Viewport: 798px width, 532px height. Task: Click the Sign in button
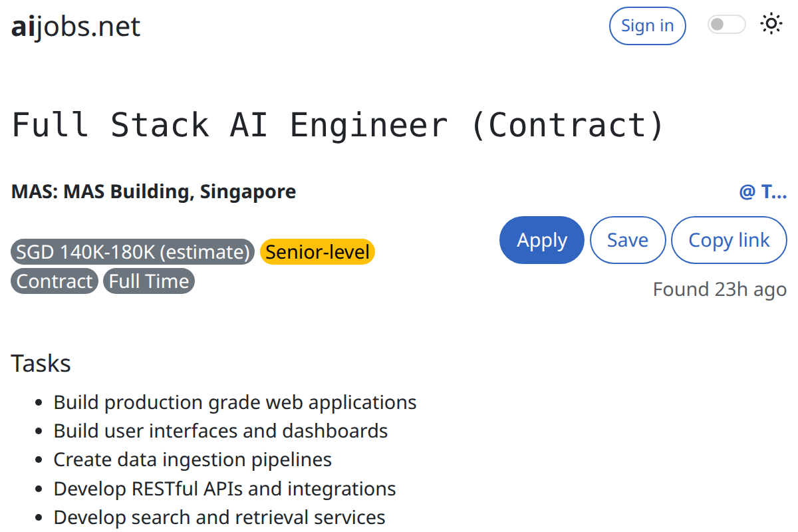click(x=647, y=26)
